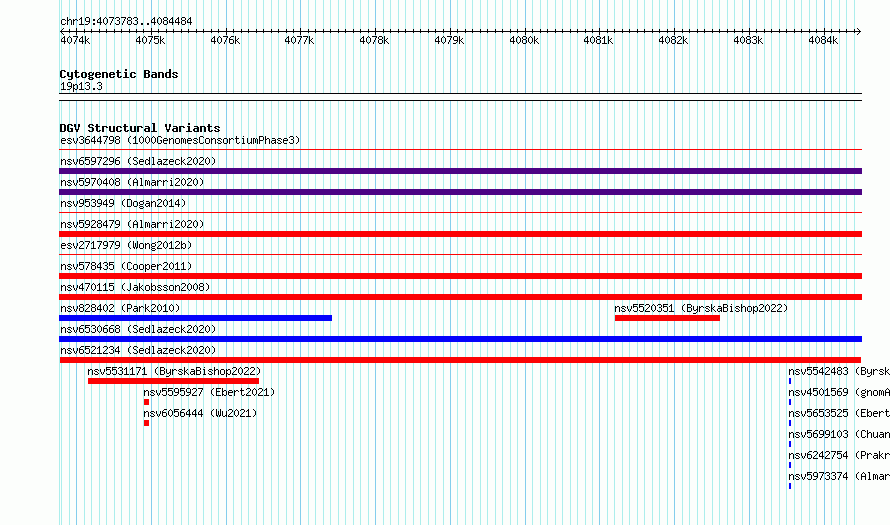Select the nsv4501569 variant label
The width and height of the screenshot is (890, 525).
point(839,392)
